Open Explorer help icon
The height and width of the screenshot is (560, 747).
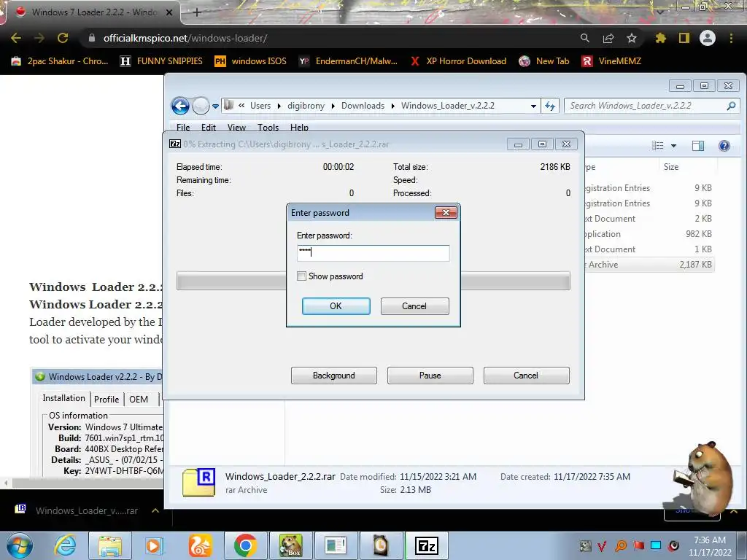[724, 146]
